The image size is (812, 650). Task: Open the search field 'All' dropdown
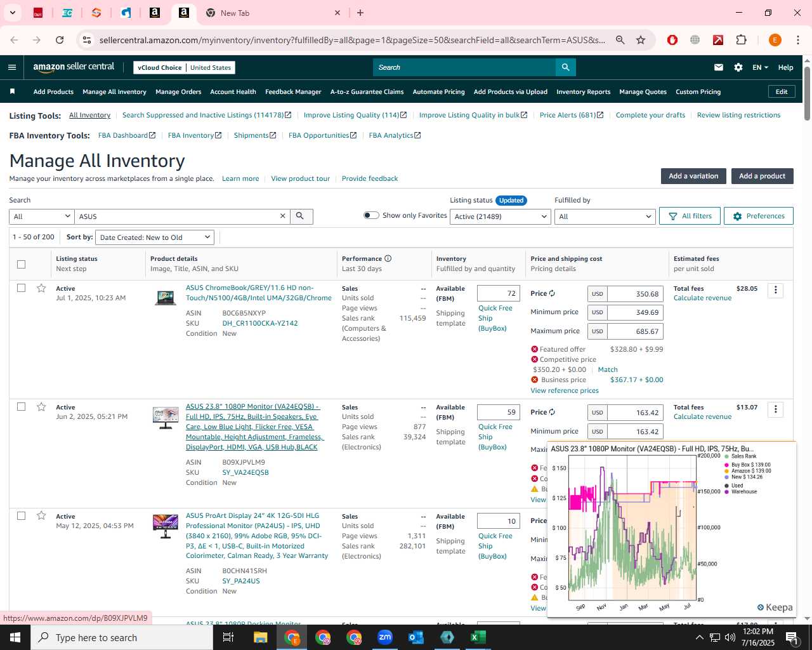(42, 216)
